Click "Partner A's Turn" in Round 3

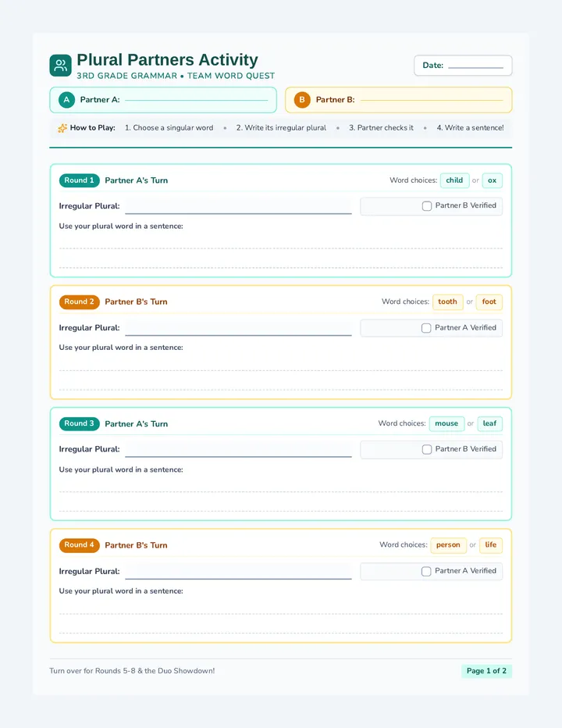137,424
